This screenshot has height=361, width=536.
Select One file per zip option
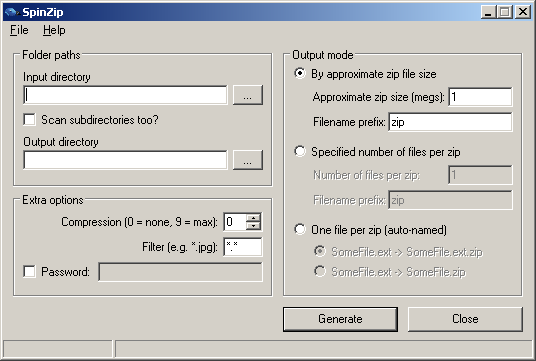[300, 229]
